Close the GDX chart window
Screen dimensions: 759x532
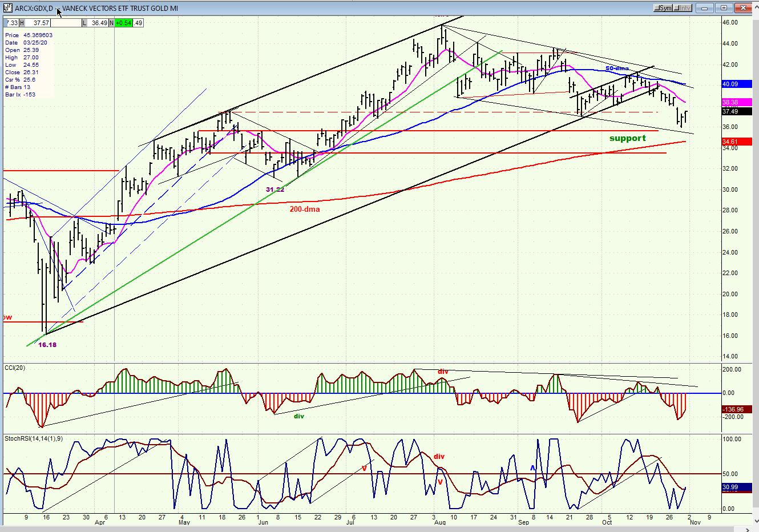[743, 8]
